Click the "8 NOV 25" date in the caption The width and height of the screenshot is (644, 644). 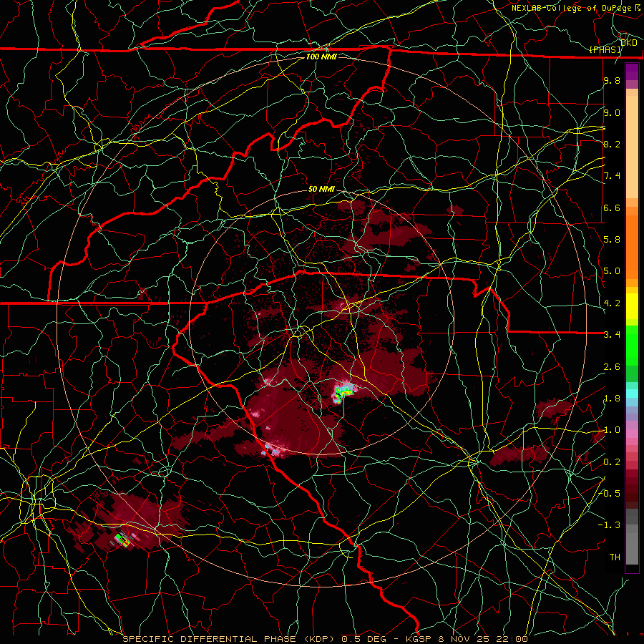click(465, 639)
